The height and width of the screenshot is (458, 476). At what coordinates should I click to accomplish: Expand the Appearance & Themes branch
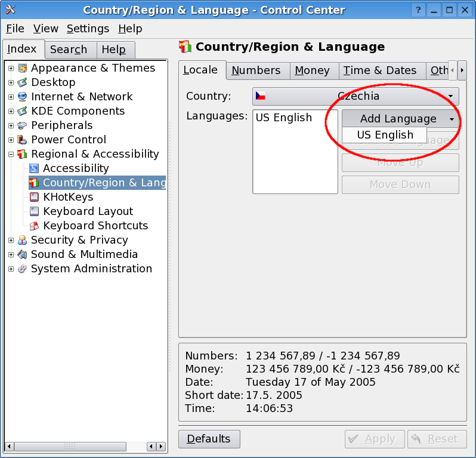tap(11, 69)
